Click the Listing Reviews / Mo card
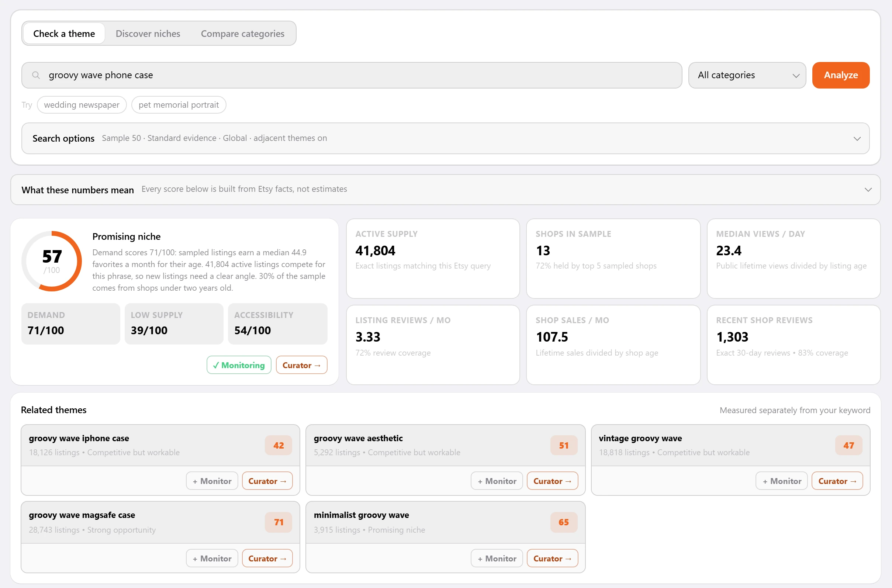The width and height of the screenshot is (892, 588). coord(433,345)
